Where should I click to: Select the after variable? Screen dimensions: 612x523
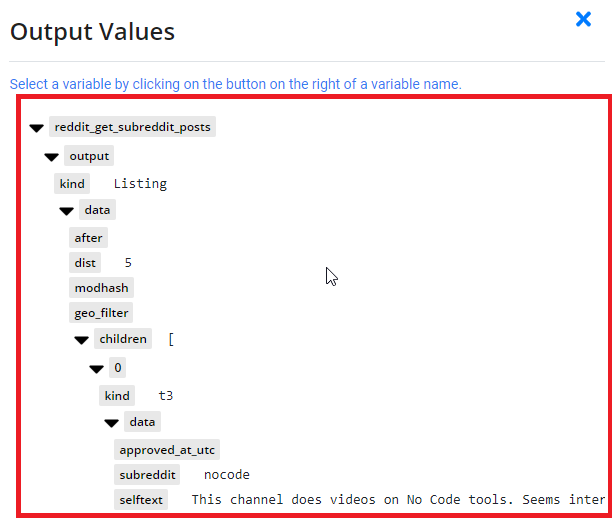click(88, 238)
